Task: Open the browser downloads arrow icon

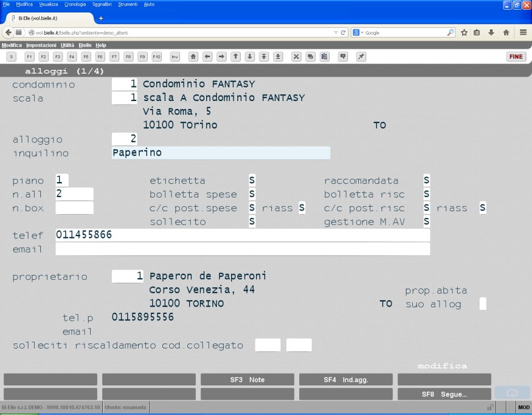Action: tap(491, 32)
